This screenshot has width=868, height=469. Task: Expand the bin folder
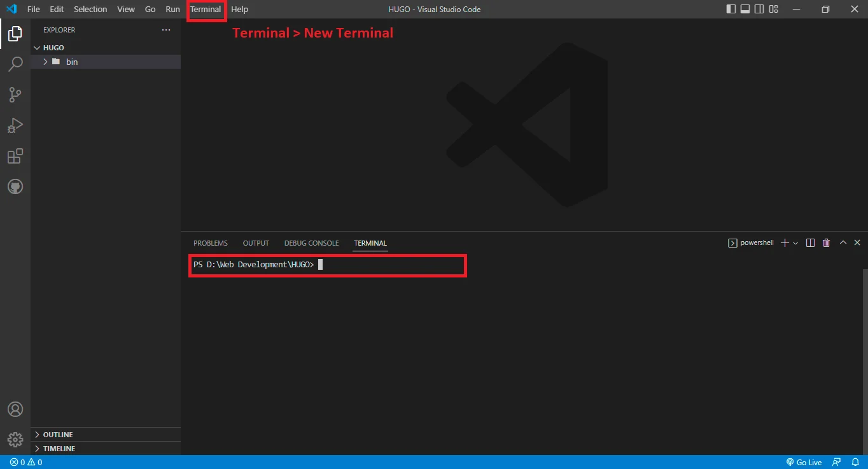click(106, 62)
